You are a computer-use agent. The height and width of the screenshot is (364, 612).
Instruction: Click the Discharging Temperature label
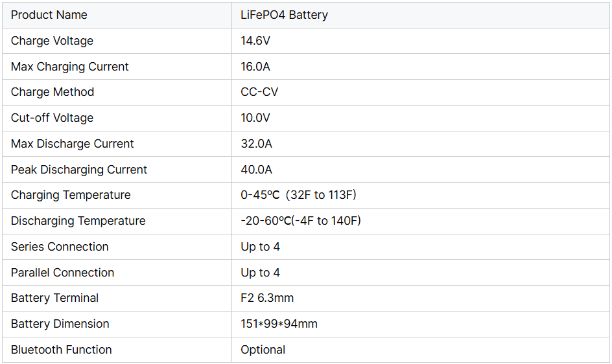point(78,221)
